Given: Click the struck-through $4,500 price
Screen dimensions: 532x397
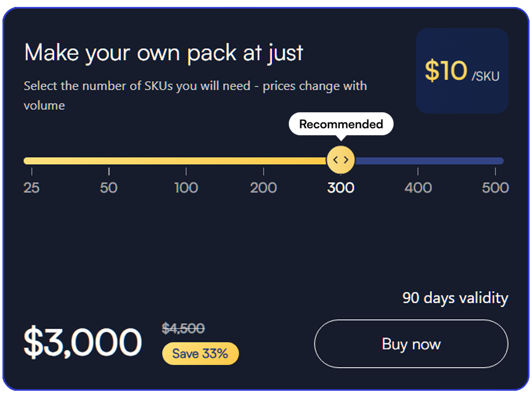Looking at the screenshot, I should pyautogui.click(x=183, y=328).
